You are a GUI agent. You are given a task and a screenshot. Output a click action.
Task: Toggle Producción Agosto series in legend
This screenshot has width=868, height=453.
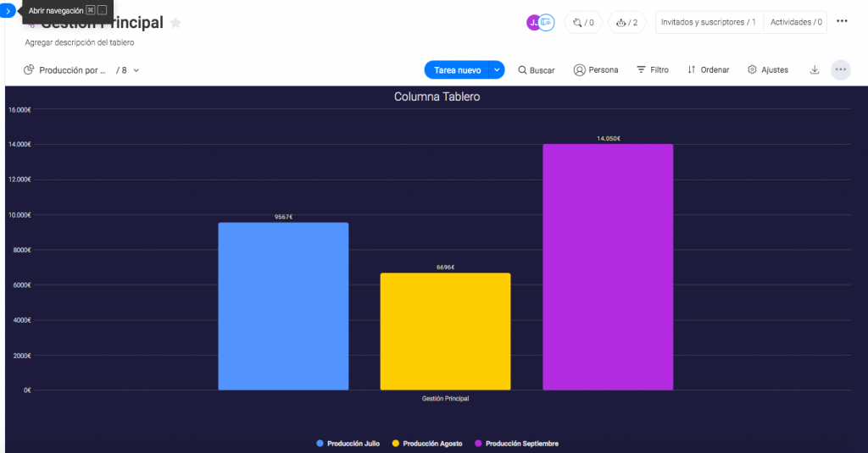coord(427,444)
